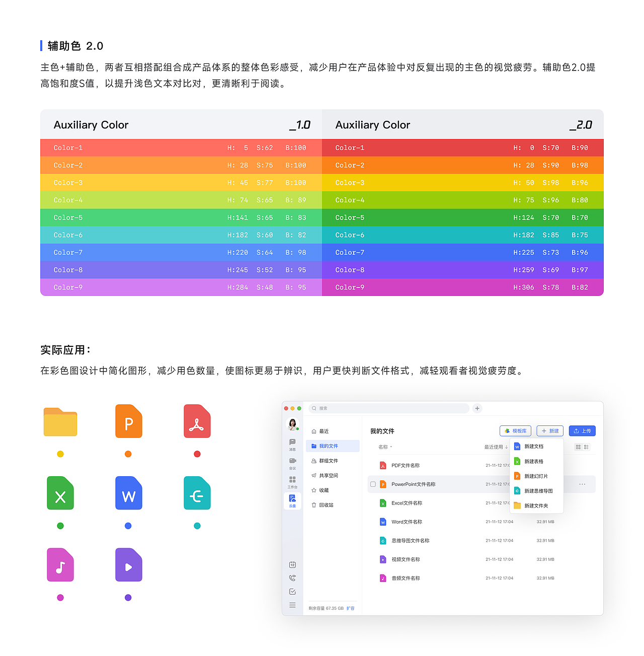644x656 pixels.
Task: Open 收藏 favorites in the navigation list
Action: [x=333, y=490]
